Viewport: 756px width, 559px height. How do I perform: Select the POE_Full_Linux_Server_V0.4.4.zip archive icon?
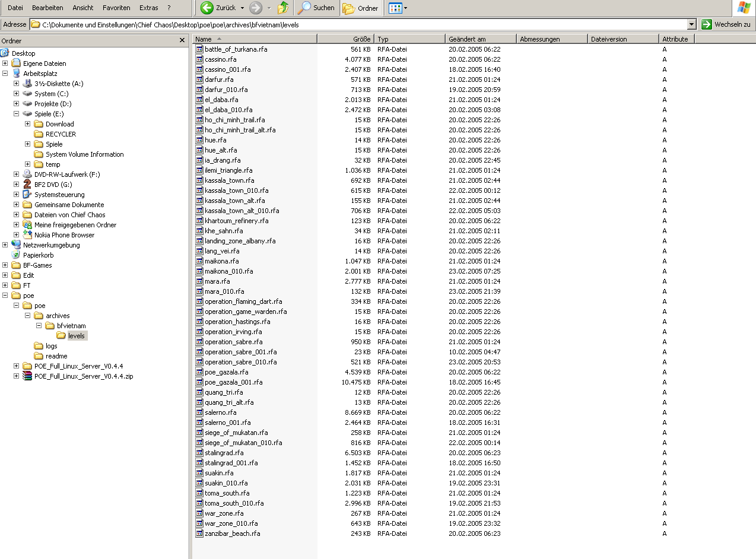click(x=27, y=376)
